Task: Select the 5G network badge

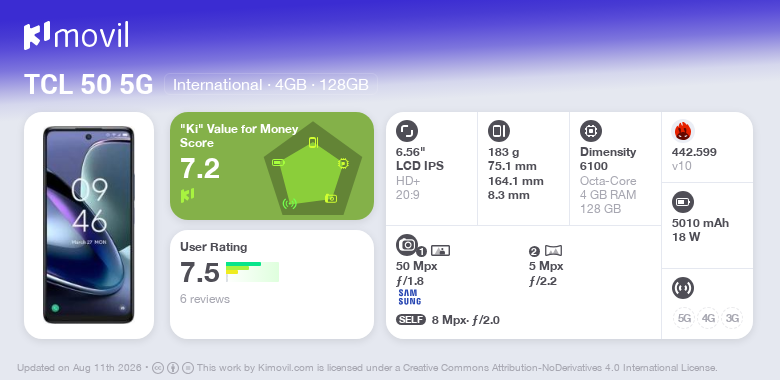Action: click(x=684, y=318)
